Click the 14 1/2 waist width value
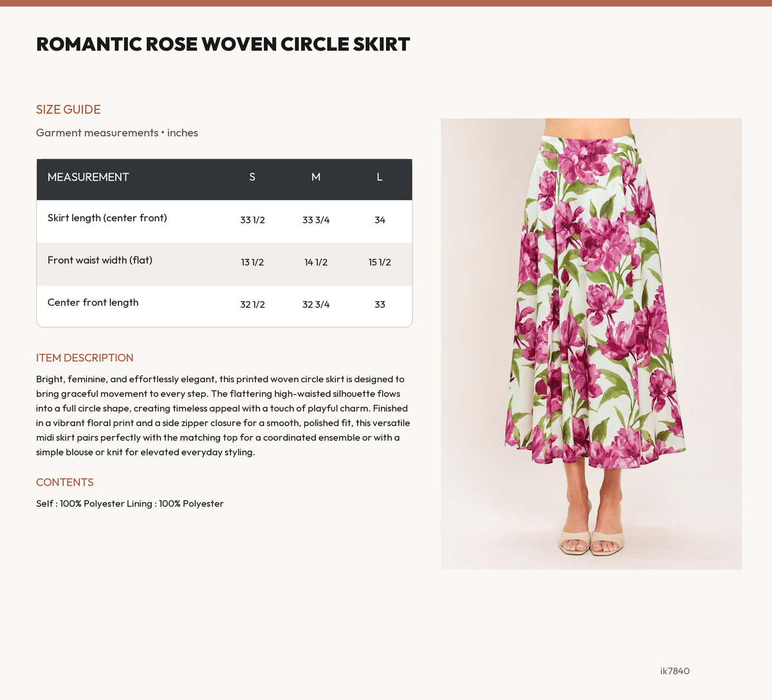Viewport: 772px width, 700px height. point(316,262)
